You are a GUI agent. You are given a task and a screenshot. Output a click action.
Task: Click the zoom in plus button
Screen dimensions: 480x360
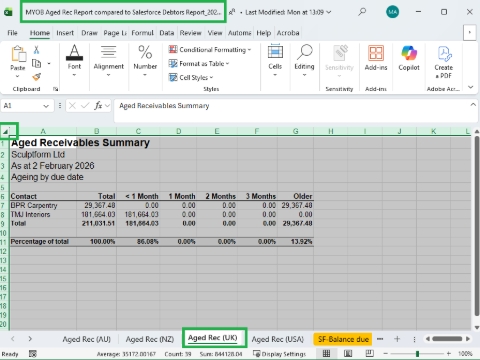point(449,353)
